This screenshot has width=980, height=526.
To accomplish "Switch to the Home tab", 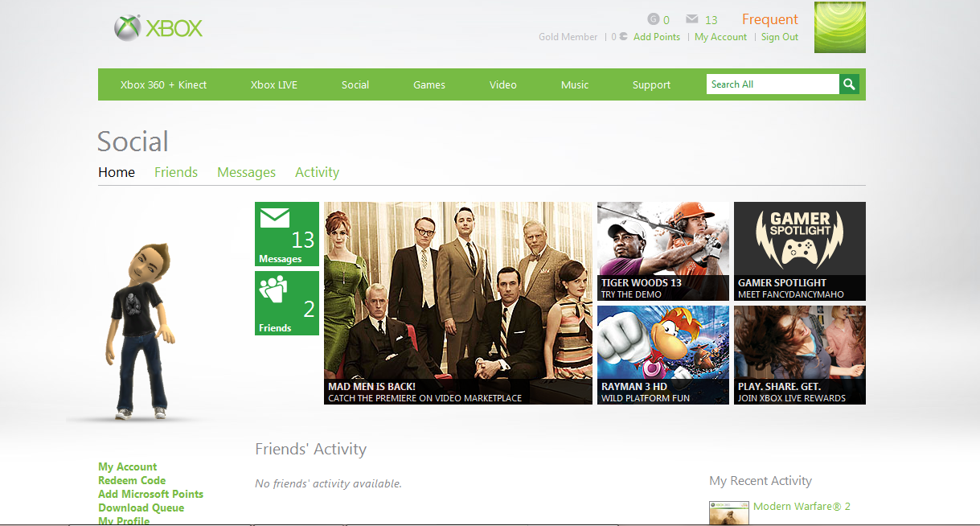I will pos(117,172).
